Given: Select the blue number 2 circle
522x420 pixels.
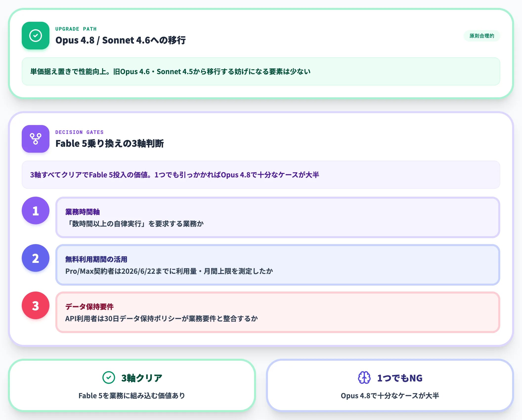Looking at the screenshot, I should coord(36,258).
